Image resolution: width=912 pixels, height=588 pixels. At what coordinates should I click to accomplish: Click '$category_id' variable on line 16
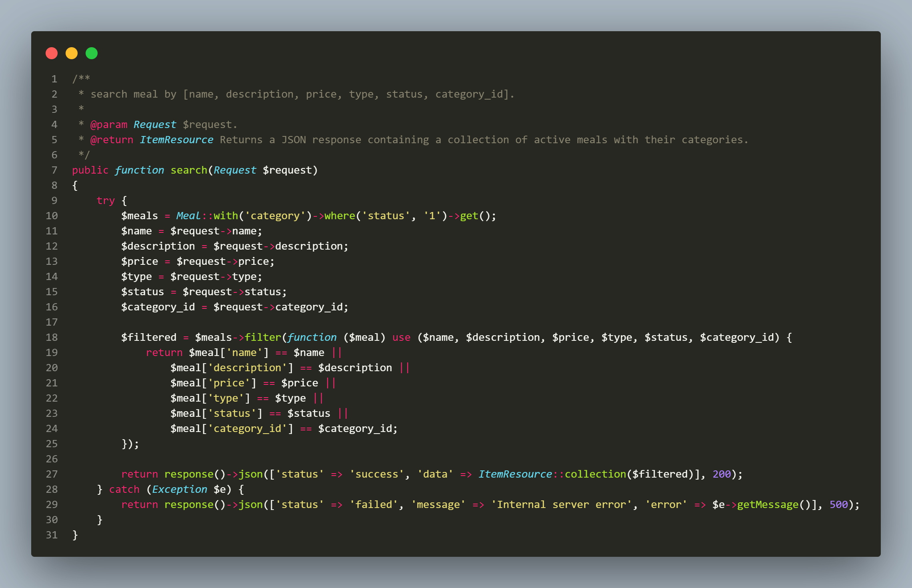(x=158, y=307)
